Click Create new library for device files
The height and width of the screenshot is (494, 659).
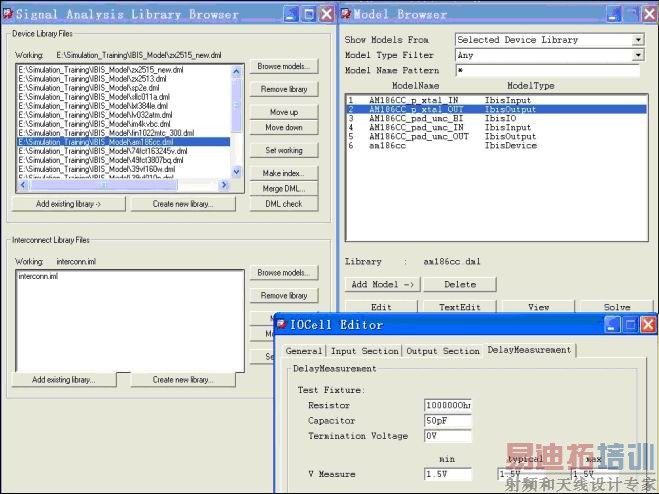point(183,204)
